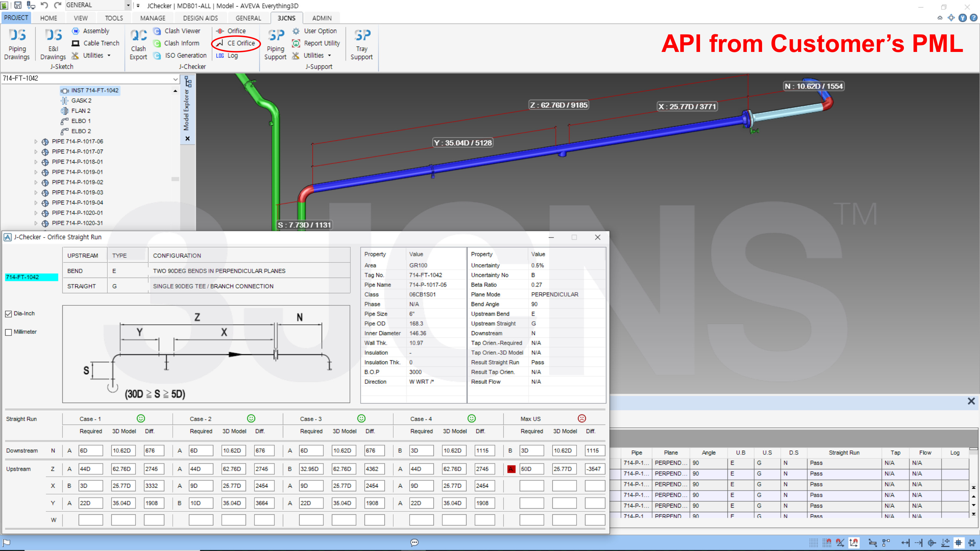Viewport: 980px width, 551px height.
Task: Click the Log column header in results table
Action: click(x=955, y=452)
